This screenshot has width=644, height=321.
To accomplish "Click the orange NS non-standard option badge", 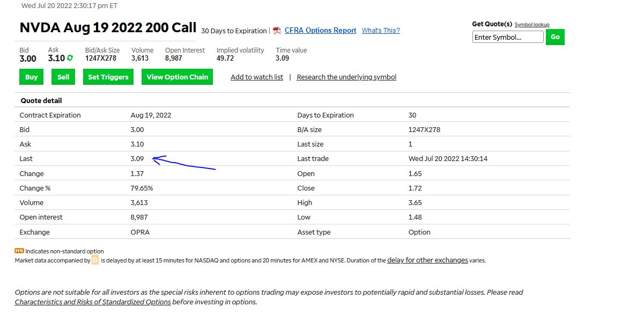I will pyautogui.click(x=19, y=251).
